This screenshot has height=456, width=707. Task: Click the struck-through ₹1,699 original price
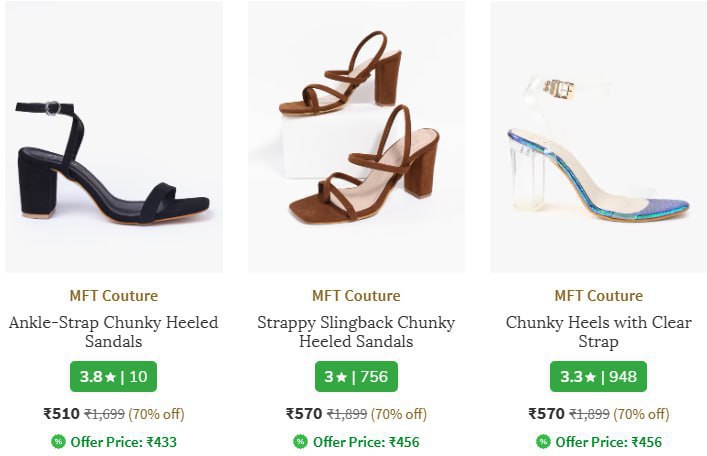pos(104,414)
